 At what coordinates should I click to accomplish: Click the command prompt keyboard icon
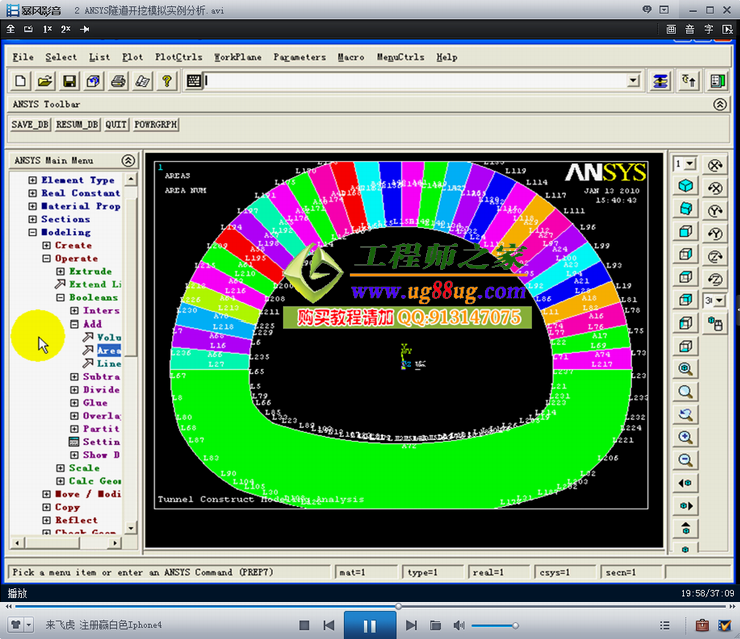pos(193,81)
